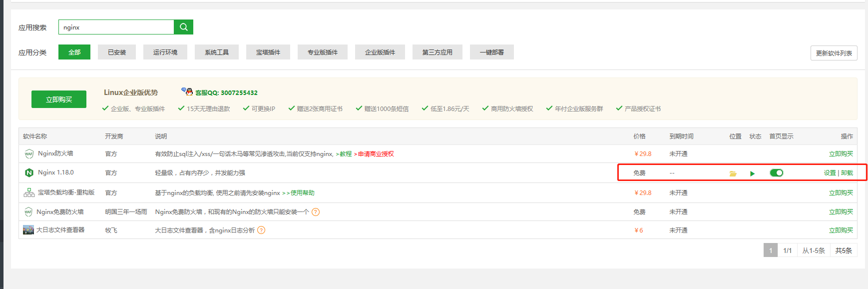This screenshot has height=289, width=868.
Task: Click 立即购买 for Nginx免费防火墙 row
Action: coord(841,212)
